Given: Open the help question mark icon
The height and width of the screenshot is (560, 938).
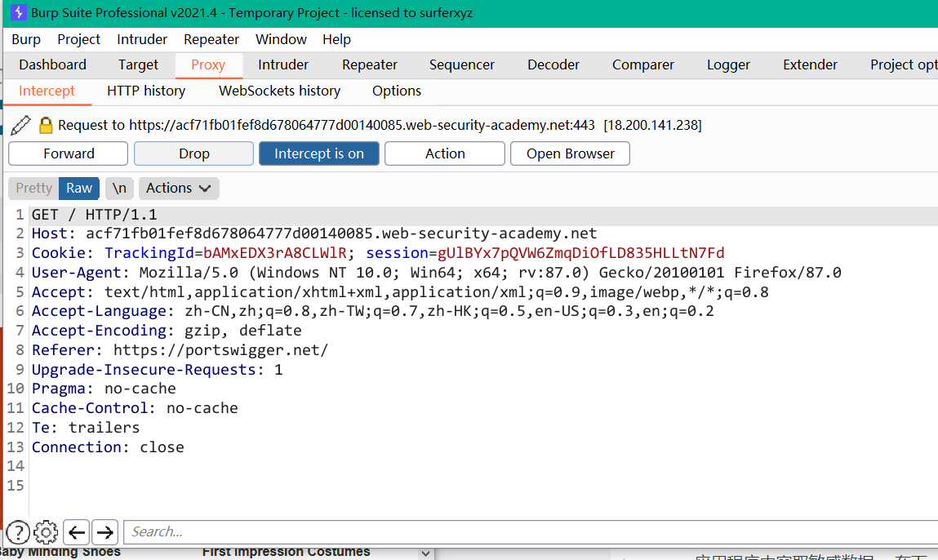Looking at the screenshot, I should pyautogui.click(x=18, y=532).
